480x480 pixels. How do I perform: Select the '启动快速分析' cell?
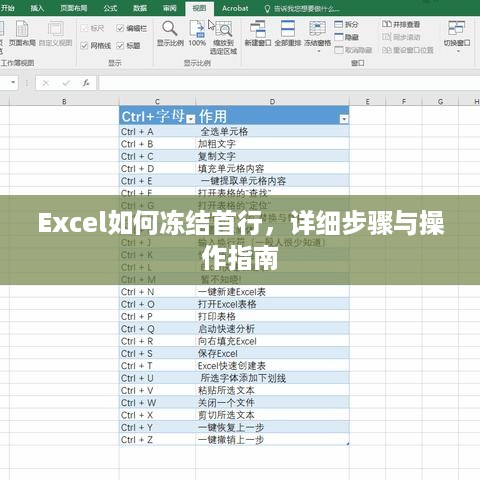[x=272, y=329]
